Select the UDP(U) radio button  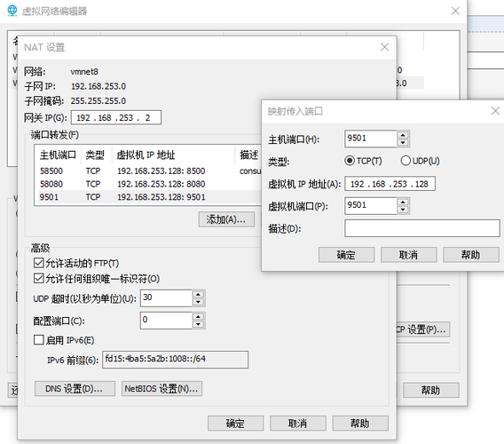[x=406, y=160]
